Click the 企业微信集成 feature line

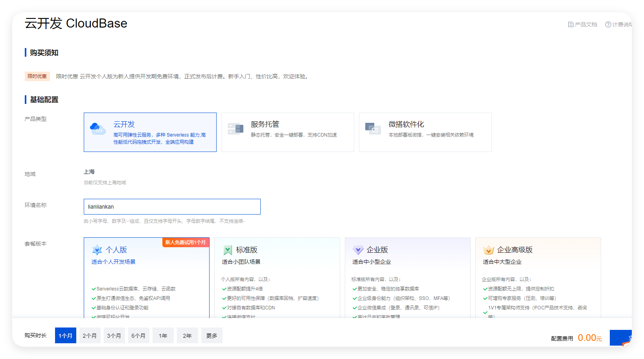pos(396,308)
